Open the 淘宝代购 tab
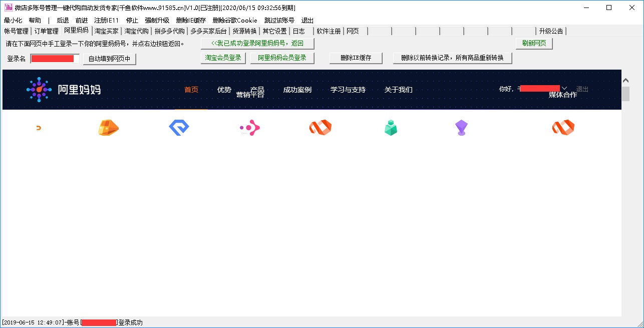The width and height of the screenshot is (644, 328). [x=137, y=31]
